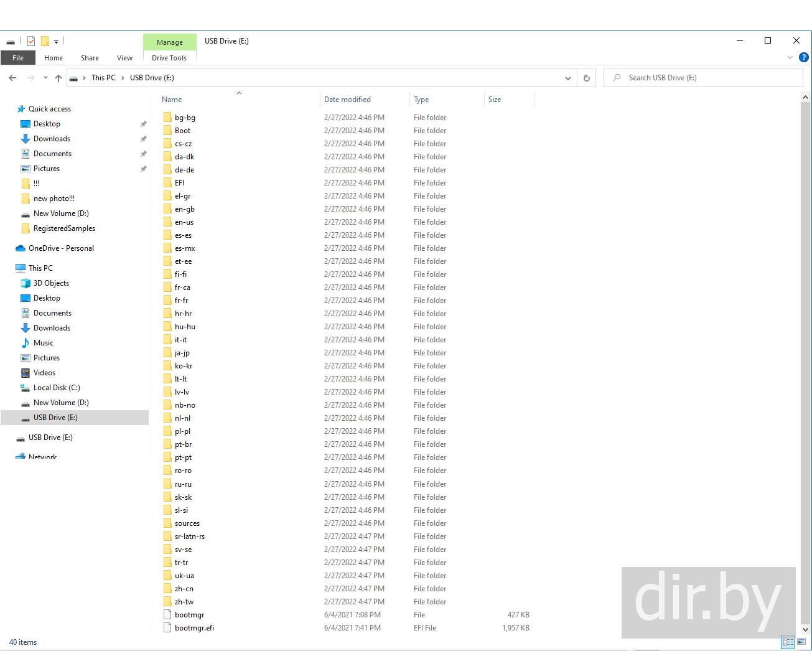Click This PC in the address breadcrumb

click(x=103, y=78)
